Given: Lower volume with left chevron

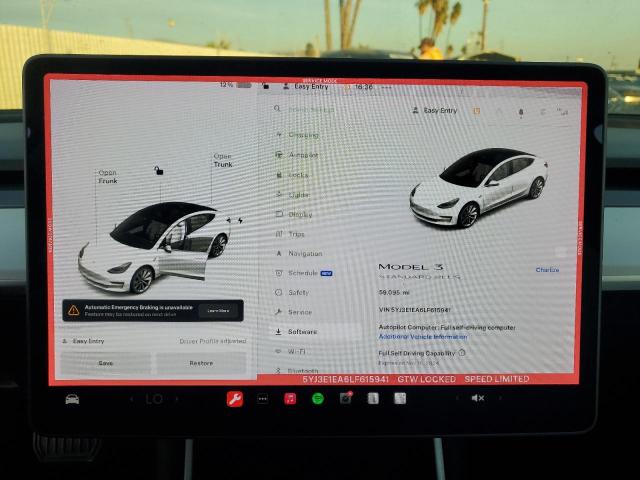Looking at the screenshot, I should 457,398.
